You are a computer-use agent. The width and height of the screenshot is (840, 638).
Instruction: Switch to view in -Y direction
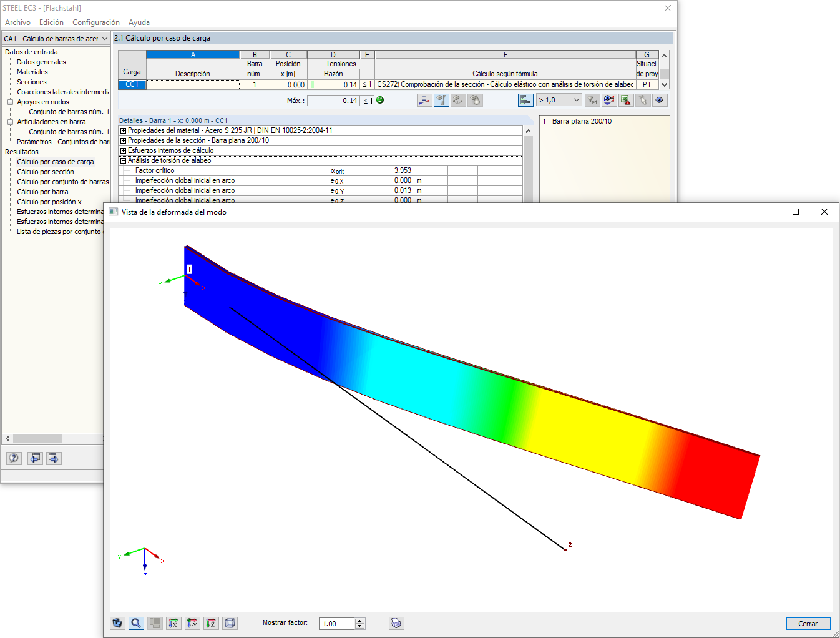[192, 623]
